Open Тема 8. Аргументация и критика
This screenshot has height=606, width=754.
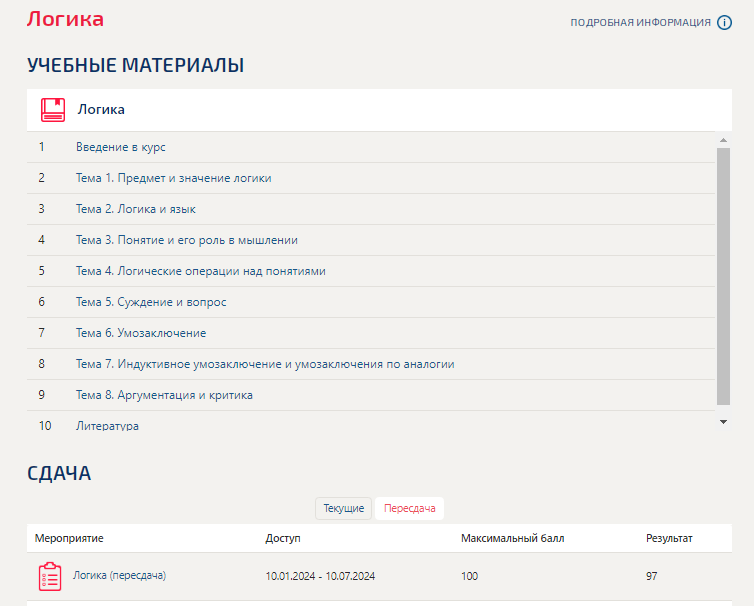tap(164, 395)
